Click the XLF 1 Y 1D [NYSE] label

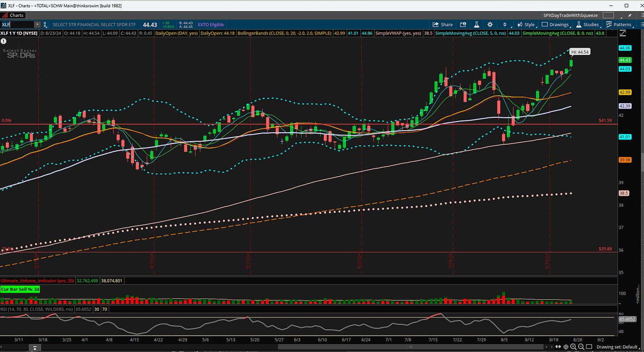pyautogui.click(x=19, y=33)
